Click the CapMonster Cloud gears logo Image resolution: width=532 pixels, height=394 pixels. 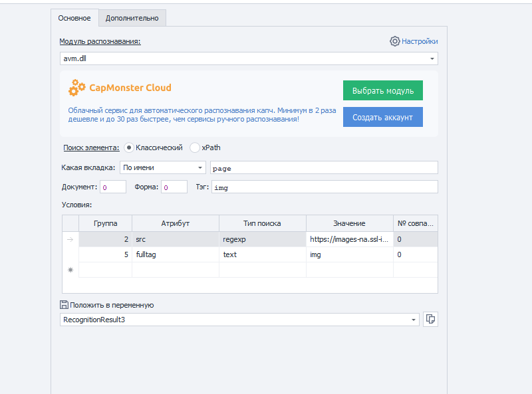pyautogui.click(x=78, y=87)
